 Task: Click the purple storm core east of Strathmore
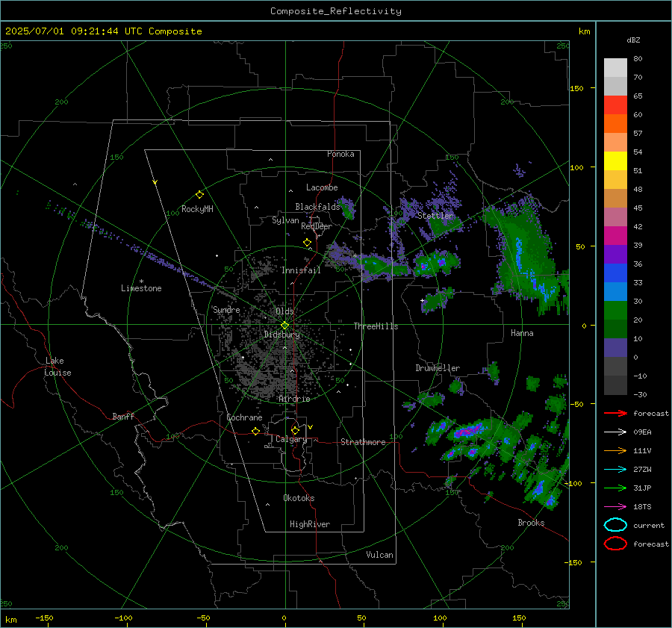(468, 430)
